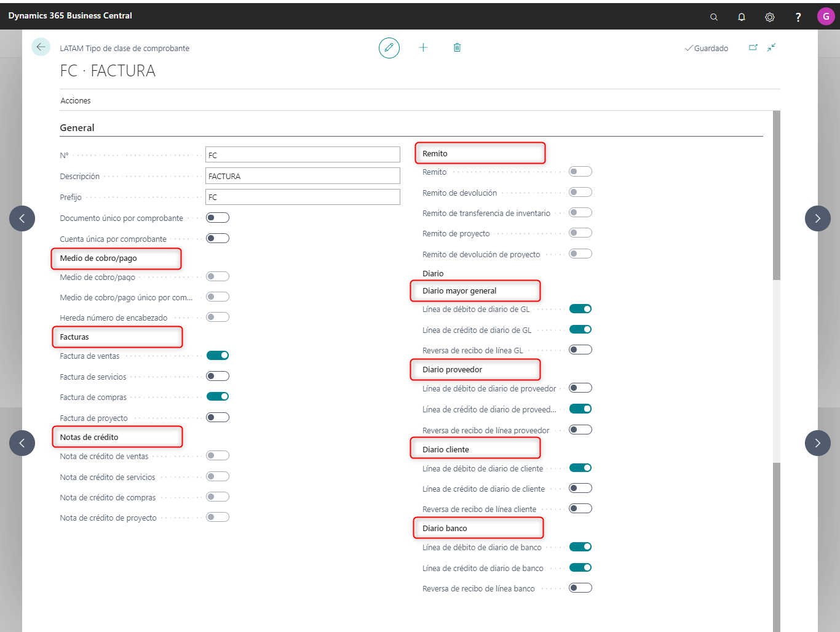The image size is (840, 632).
Task: Click the Prefijo input field
Action: (x=303, y=196)
